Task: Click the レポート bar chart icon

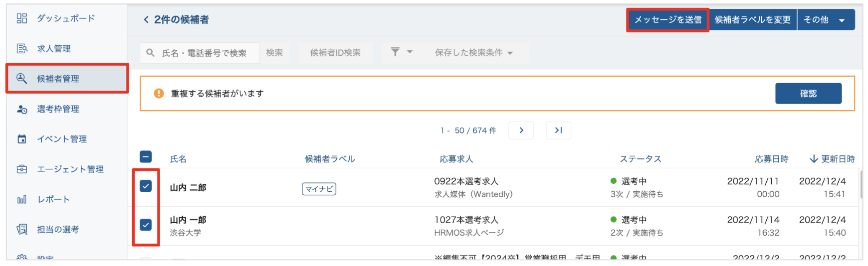Action: [x=22, y=199]
